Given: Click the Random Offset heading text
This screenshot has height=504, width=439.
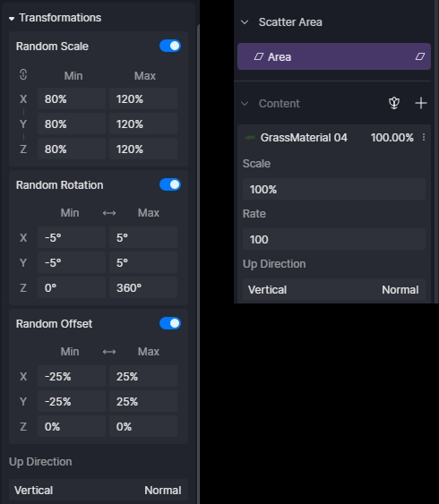Looking at the screenshot, I should click(54, 324).
